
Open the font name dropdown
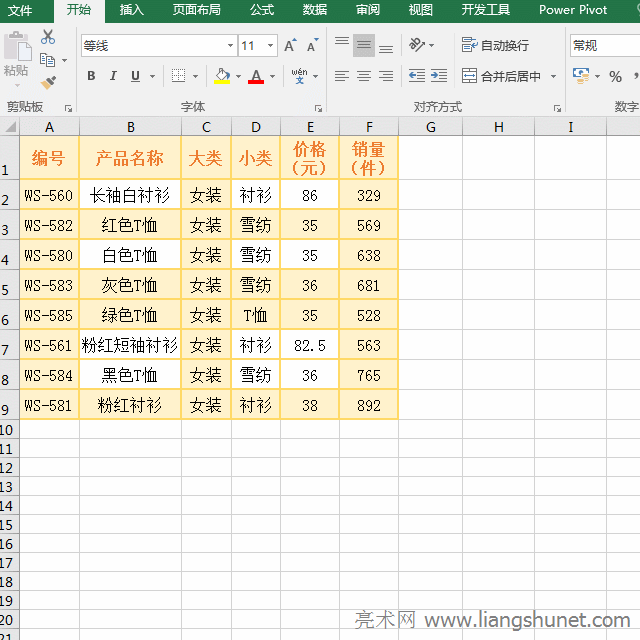pos(230,46)
